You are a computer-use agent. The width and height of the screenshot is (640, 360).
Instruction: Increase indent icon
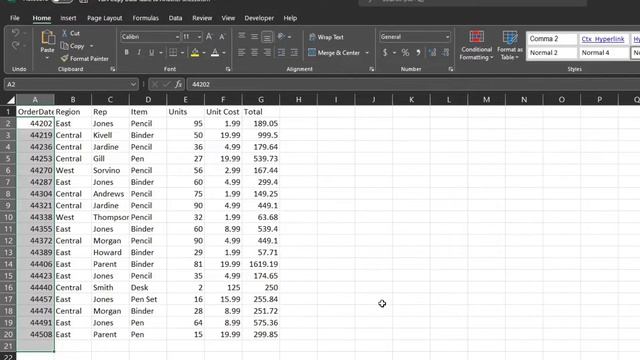(x=294, y=53)
